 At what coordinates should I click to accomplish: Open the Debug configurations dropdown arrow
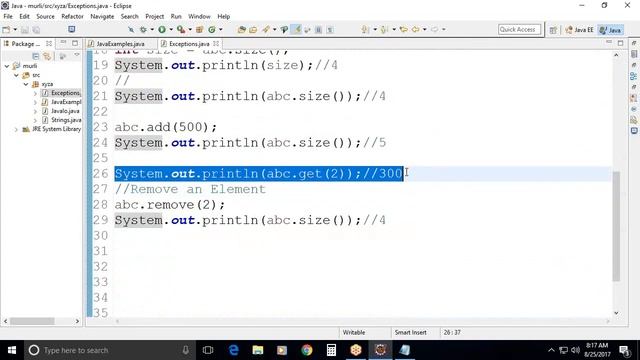point(152,29)
